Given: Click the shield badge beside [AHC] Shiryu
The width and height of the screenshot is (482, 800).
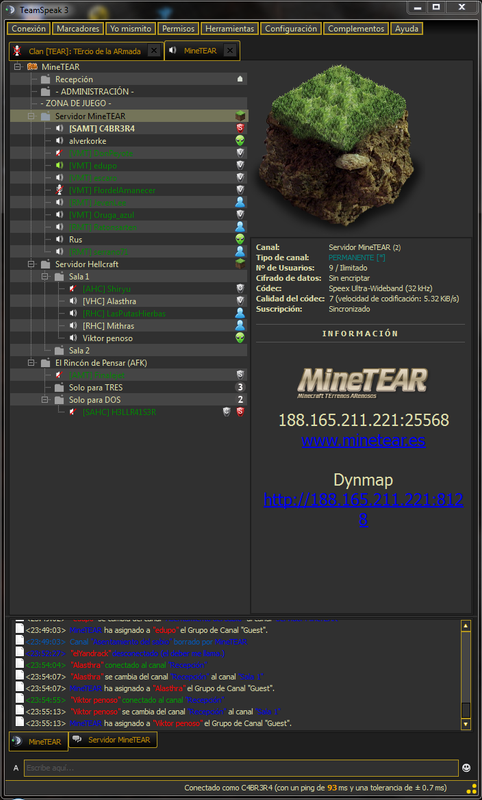Looking at the screenshot, I should coord(240,289).
